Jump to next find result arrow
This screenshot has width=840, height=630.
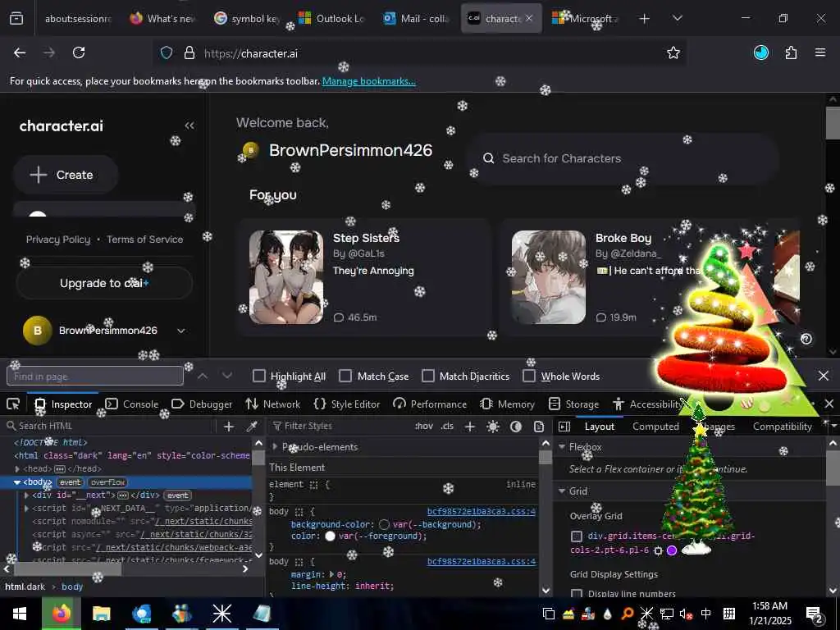(x=227, y=376)
